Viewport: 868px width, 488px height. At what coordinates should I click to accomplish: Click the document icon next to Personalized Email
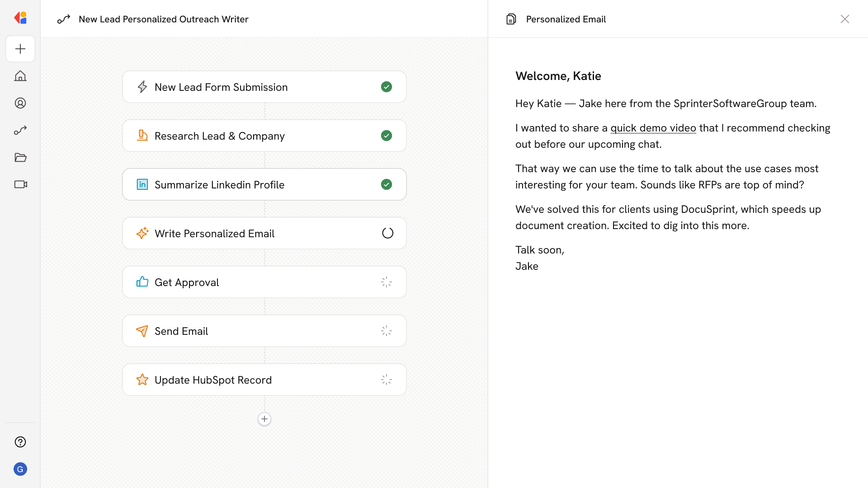[511, 19]
